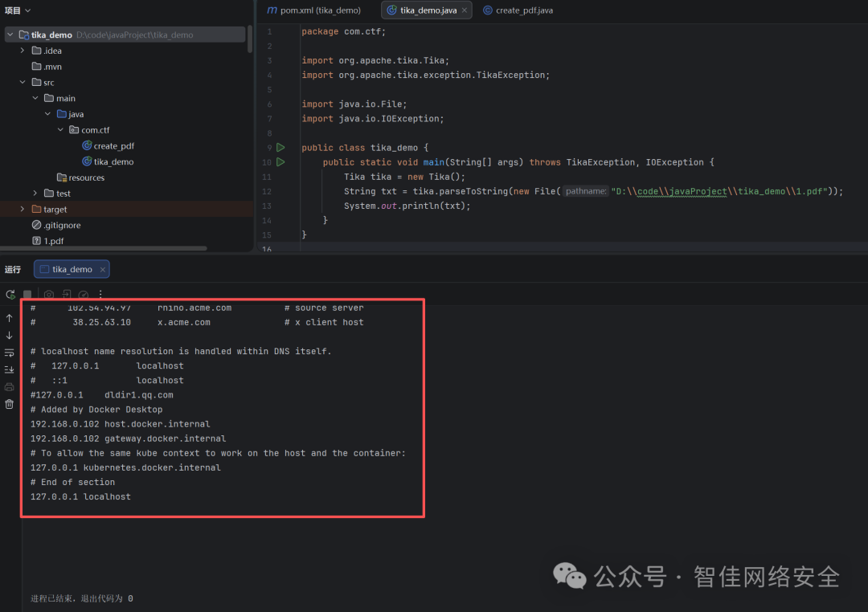Collapse the com.ctf package

[x=60, y=129]
